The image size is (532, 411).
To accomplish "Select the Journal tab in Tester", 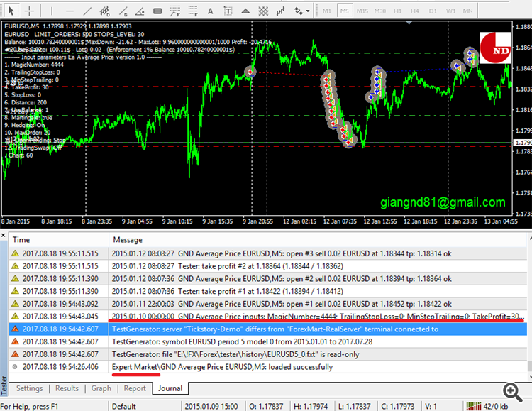I will [x=170, y=388].
